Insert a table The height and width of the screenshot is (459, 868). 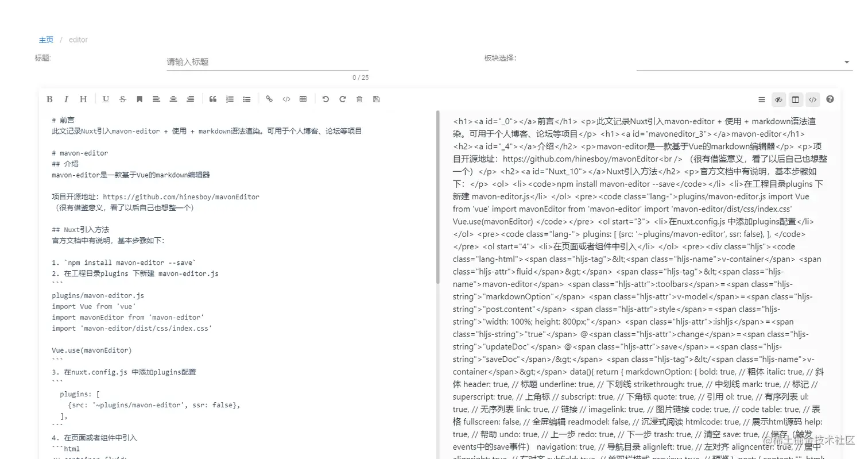(303, 99)
